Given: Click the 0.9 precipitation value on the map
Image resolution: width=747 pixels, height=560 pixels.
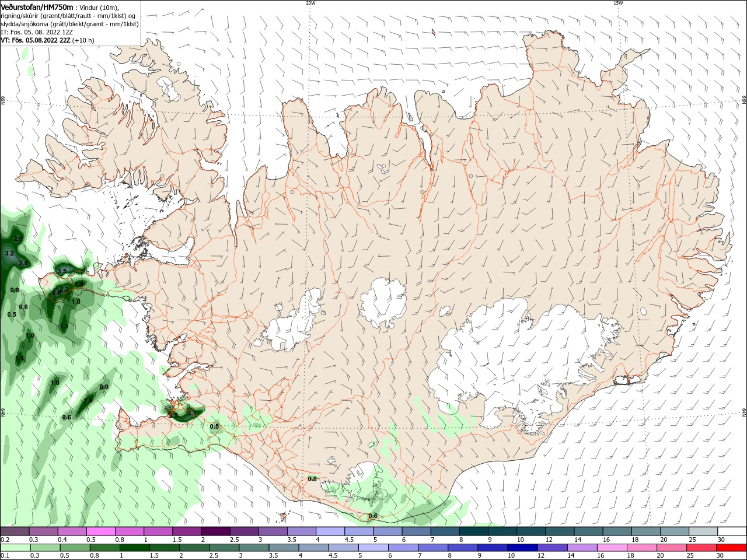Looking at the screenshot, I should pyautogui.click(x=104, y=387).
